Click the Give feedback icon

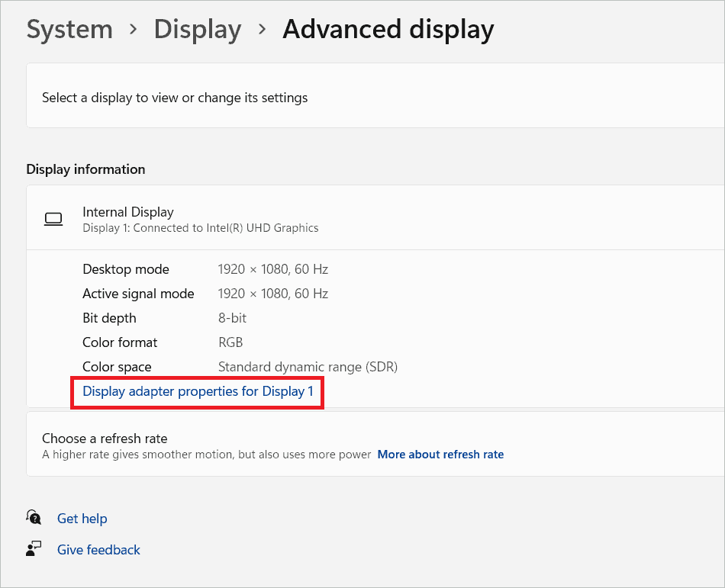[33, 548]
